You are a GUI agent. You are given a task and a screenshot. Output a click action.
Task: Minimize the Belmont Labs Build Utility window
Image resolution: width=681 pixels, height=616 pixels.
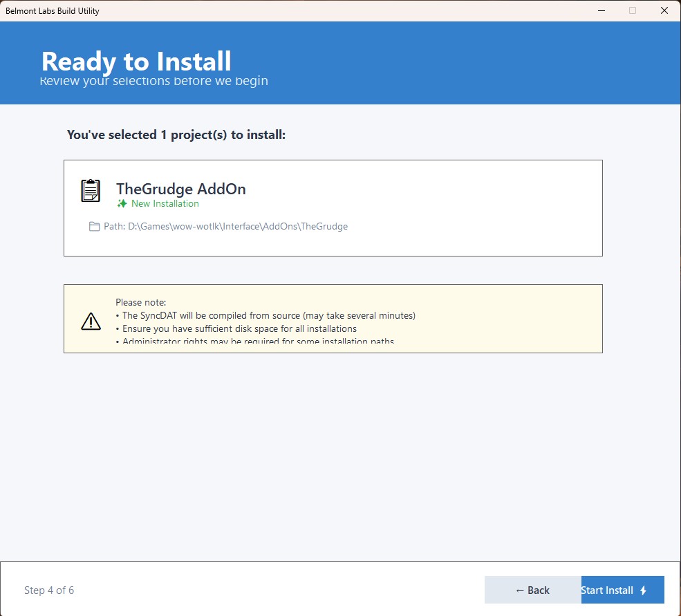(x=600, y=10)
